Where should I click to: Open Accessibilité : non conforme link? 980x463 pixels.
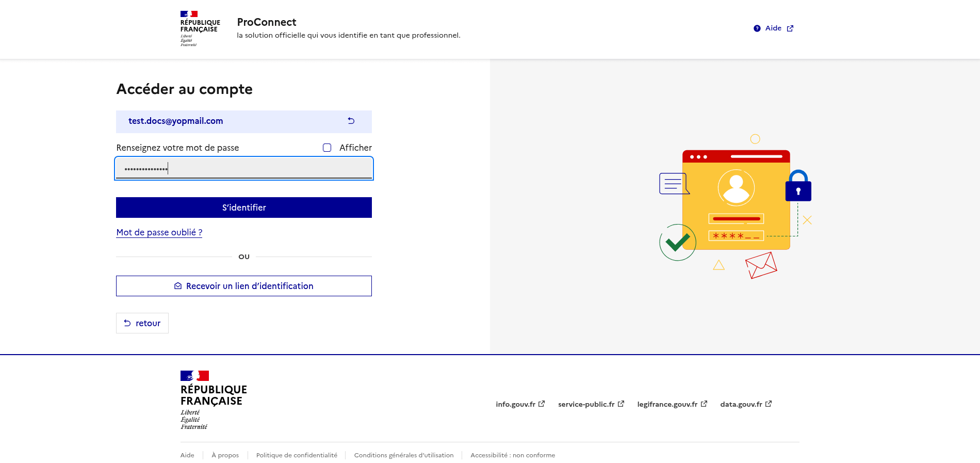tap(512, 455)
